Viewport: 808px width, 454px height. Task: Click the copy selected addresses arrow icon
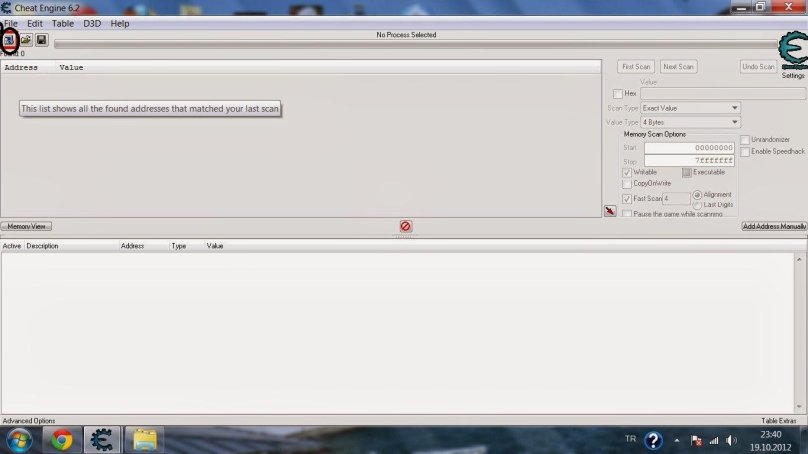coord(610,211)
